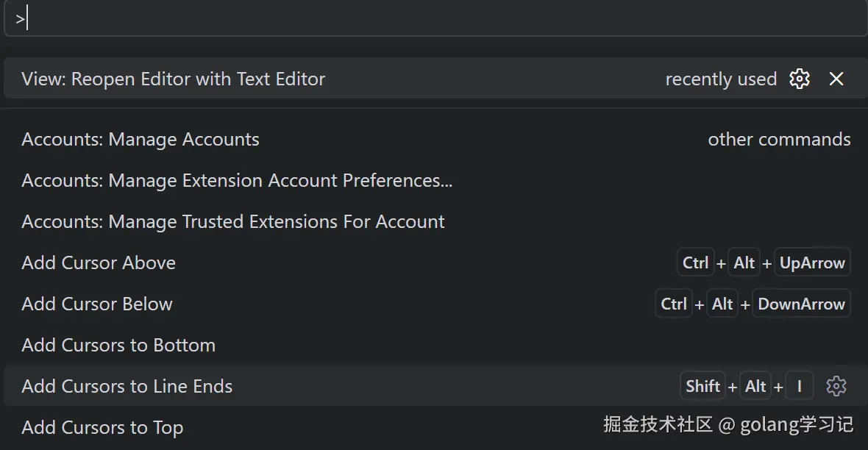Click the "other commands" label
The width and height of the screenshot is (868, 450).
779,140
